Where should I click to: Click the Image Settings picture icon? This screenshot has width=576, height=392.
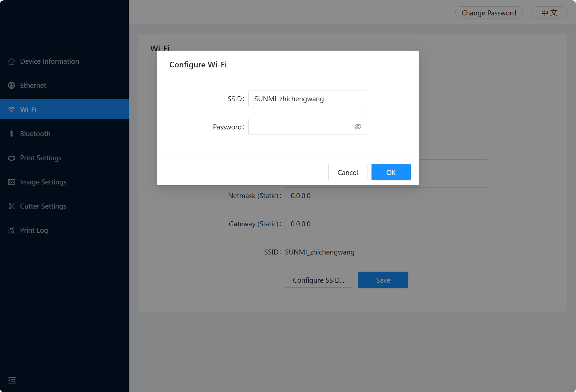coord(12,182)
